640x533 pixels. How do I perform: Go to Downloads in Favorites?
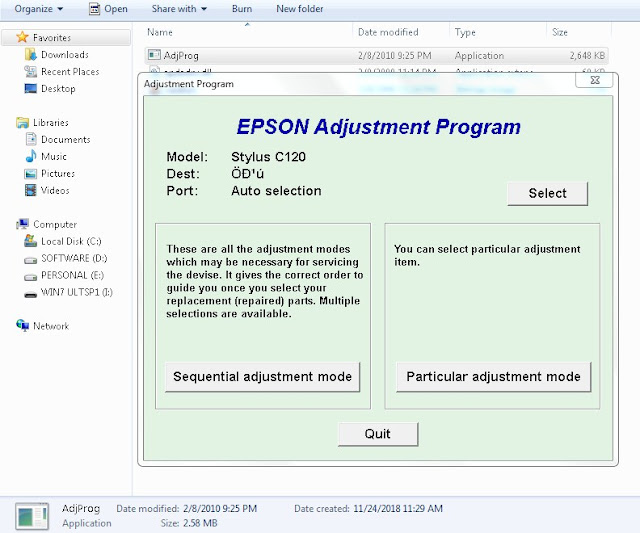coord(64,55)
